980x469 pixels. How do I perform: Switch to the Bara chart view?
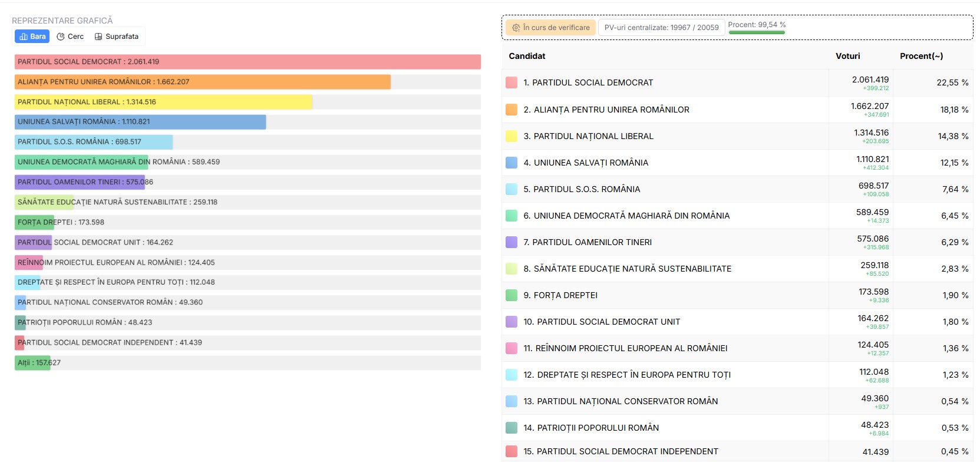pyautogui.click(x=32, y=37)
